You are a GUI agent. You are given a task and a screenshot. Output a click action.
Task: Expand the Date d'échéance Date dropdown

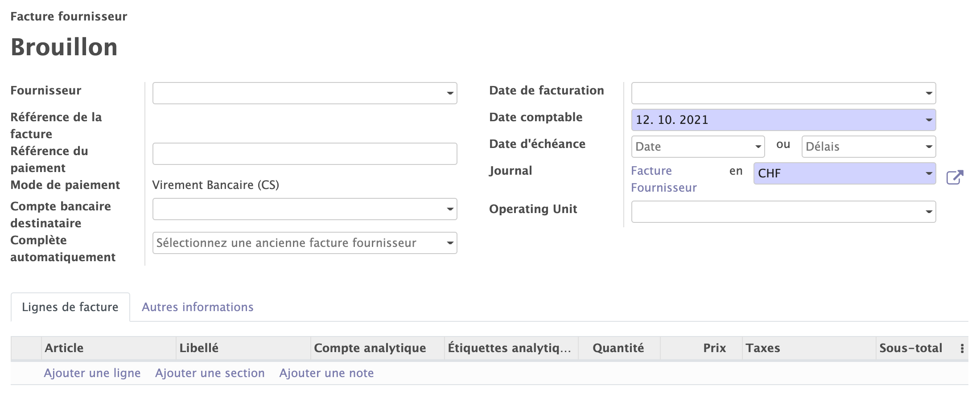[x=698, y=147]
